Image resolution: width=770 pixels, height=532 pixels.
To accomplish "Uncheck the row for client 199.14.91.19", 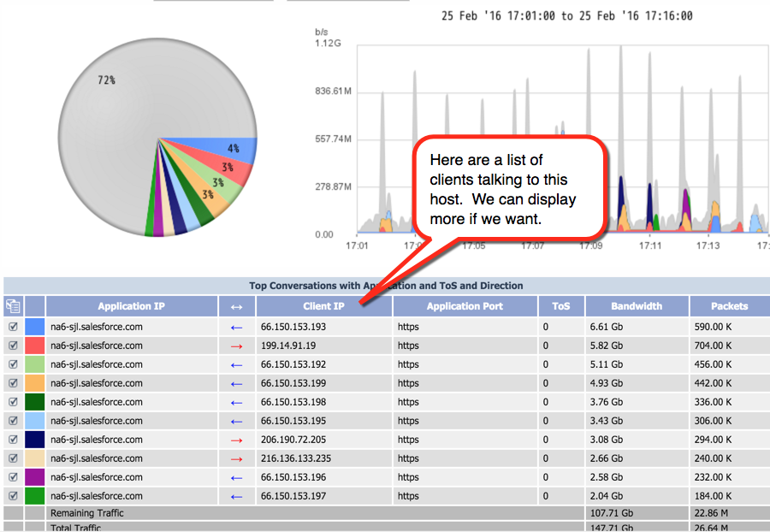I will (13, 345).
